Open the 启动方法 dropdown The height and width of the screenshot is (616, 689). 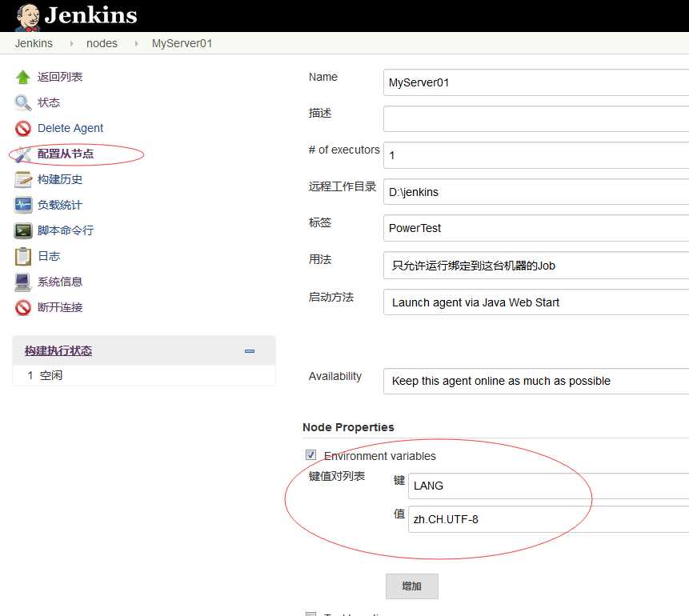(536, 302)
